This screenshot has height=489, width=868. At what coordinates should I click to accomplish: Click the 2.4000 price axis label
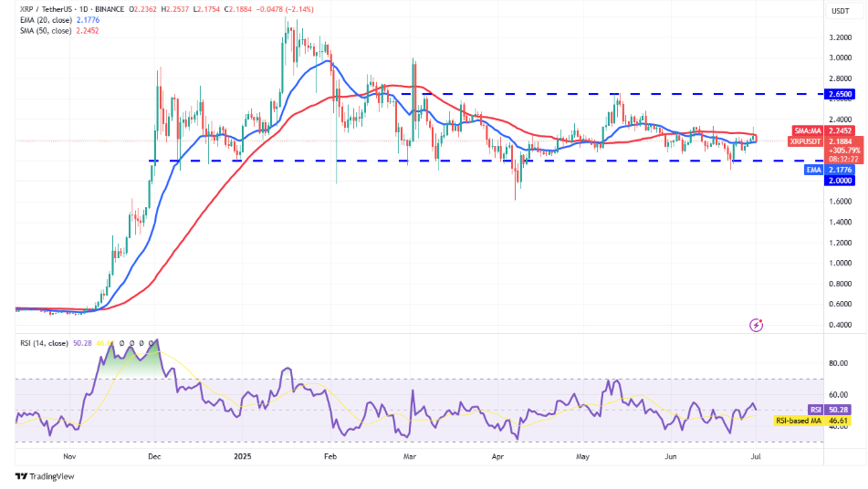[841, 120]
